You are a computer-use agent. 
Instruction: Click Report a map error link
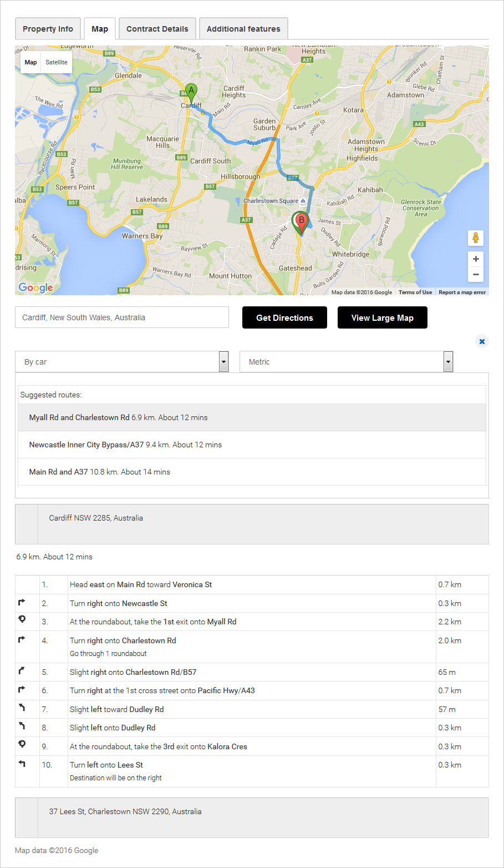click(x=462, y=292)
